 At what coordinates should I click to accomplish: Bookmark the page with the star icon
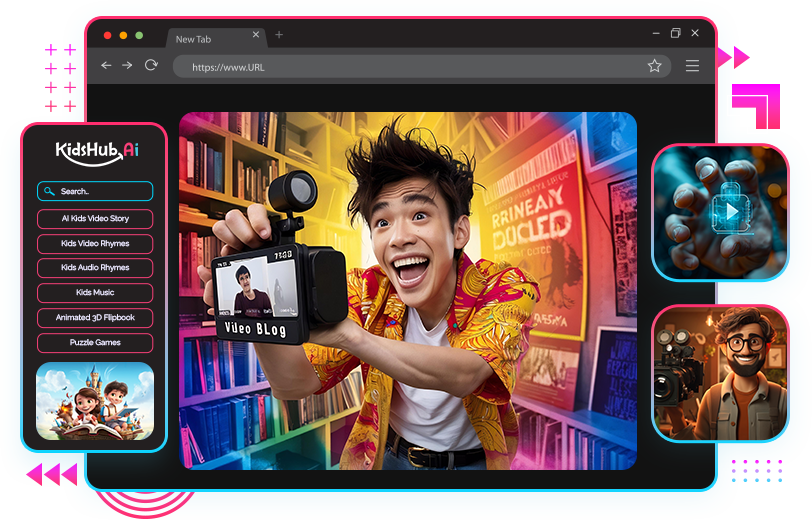pos(655,66)
